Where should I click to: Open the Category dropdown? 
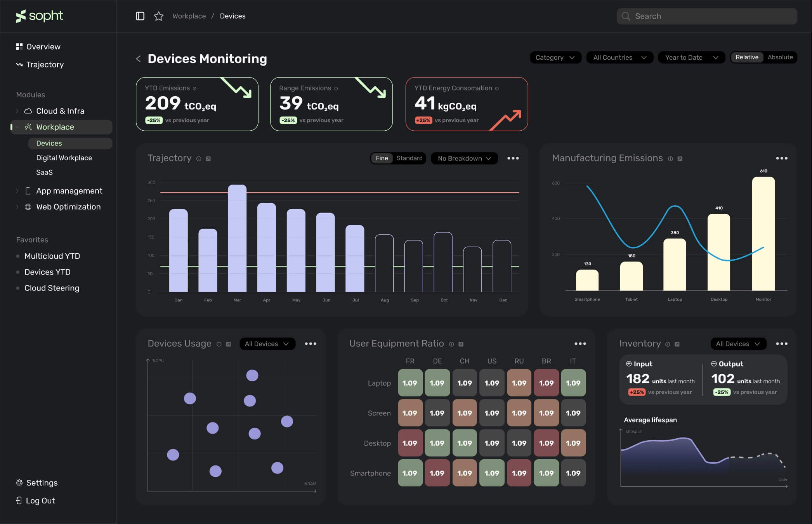(x=555, y=57)
